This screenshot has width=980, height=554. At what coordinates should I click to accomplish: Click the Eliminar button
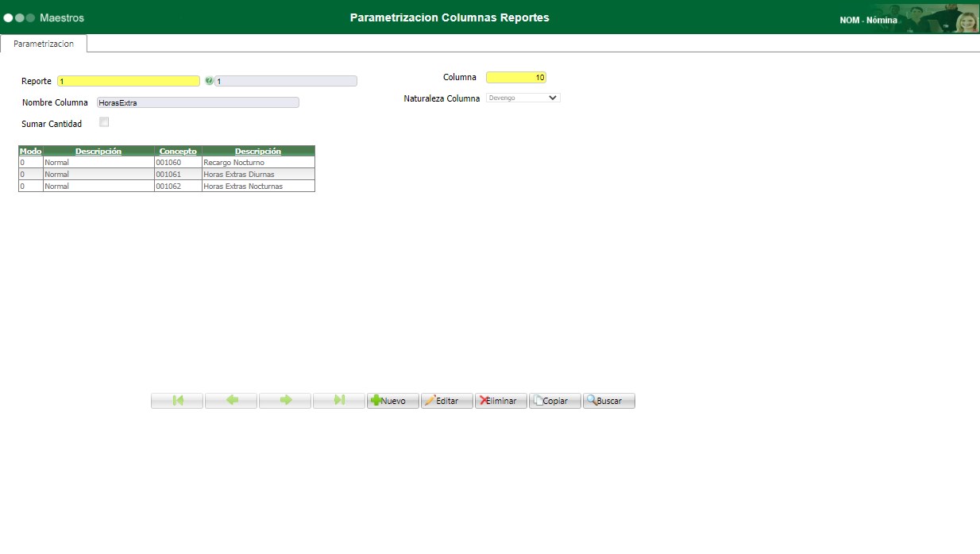501,401
